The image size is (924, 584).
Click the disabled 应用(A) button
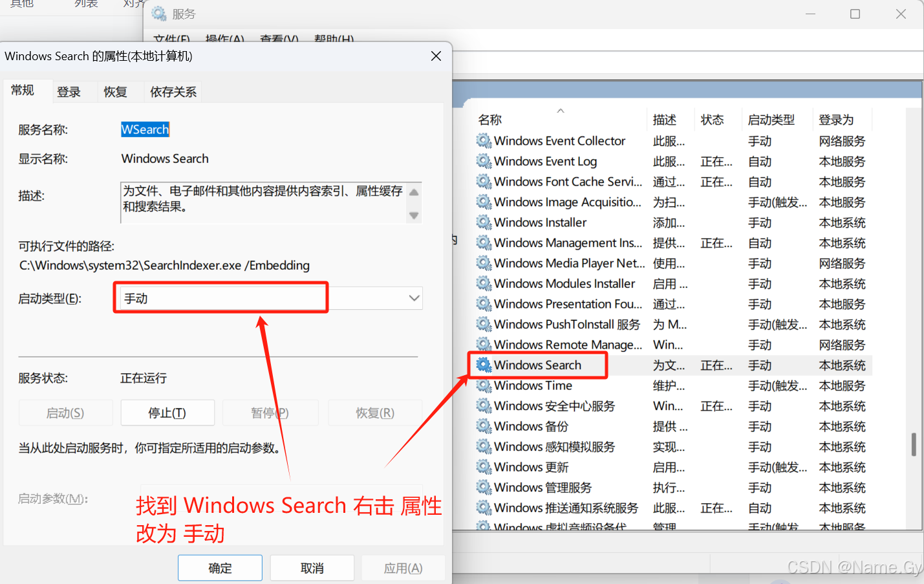(403, 568)
